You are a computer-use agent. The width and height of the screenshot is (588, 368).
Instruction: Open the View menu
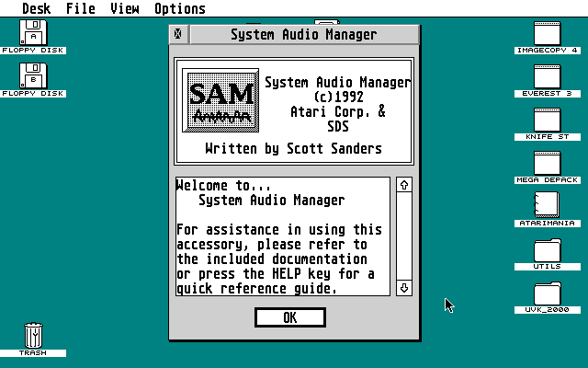[125, 8]
